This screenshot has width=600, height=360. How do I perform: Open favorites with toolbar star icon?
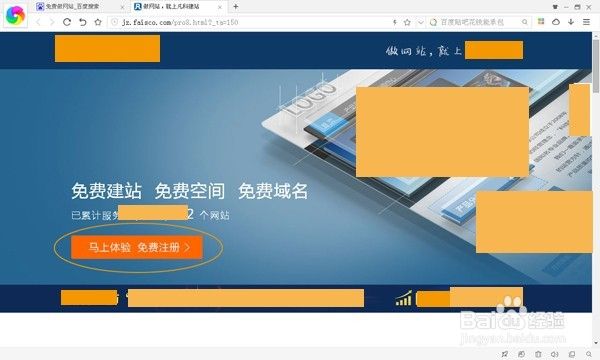[x=98, y=22]
